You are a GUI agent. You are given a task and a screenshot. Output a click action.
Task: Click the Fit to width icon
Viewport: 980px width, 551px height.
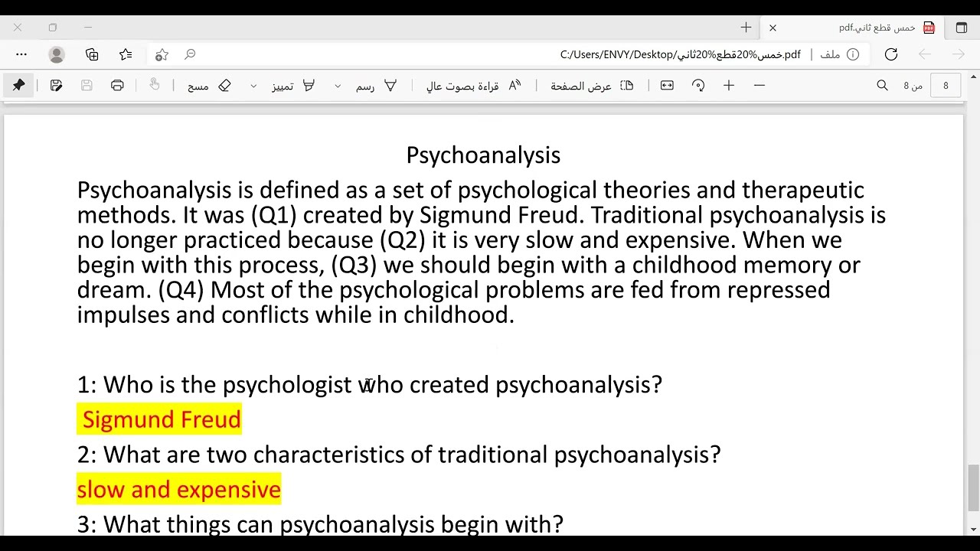point(667,86)
